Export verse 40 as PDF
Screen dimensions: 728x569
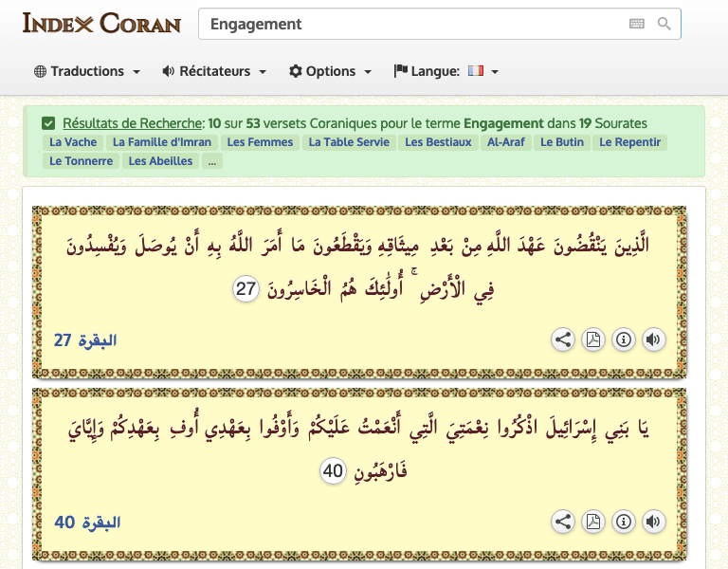coord(593,521)
